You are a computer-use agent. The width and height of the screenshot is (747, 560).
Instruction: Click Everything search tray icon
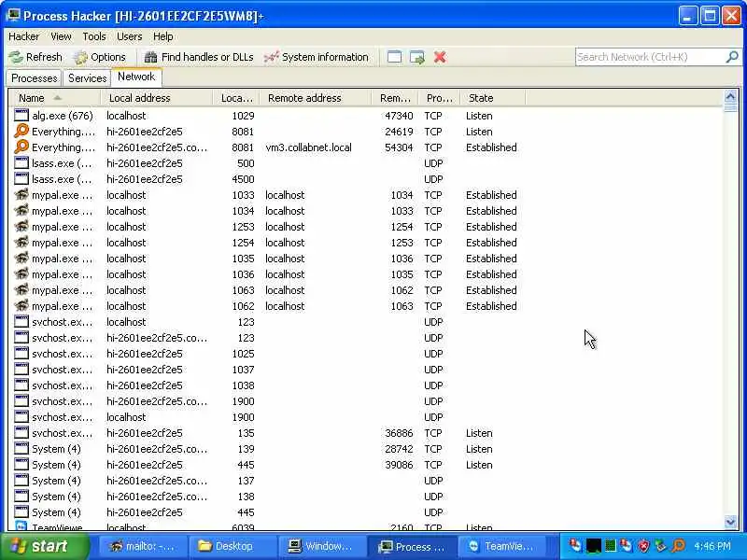(679, 545)
